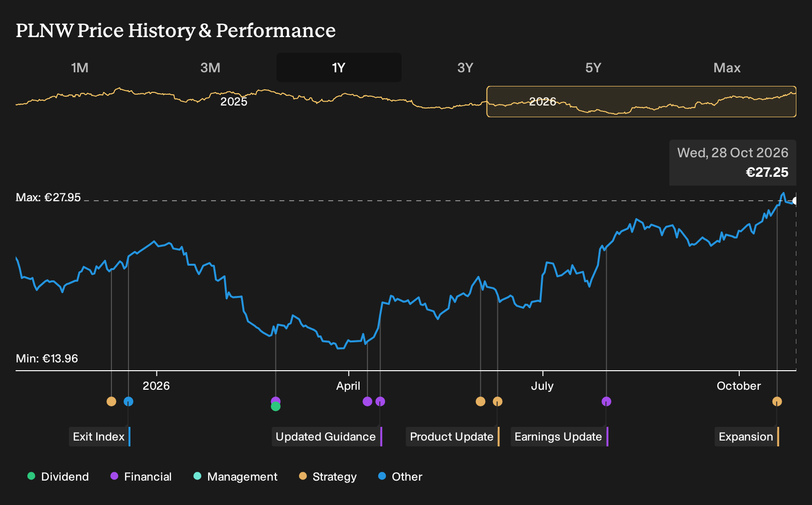
Task: Click the April axis label
Action: [348, 386]
